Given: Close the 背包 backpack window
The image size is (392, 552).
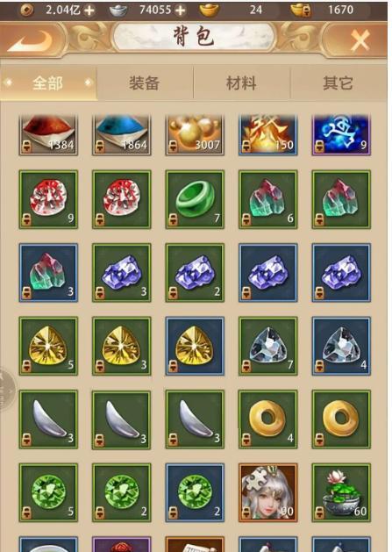Looking at the screenshot, I should tap(360, 39).
